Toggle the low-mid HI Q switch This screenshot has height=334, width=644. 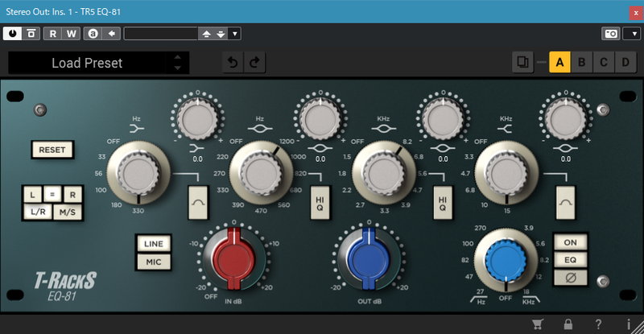coord(320,202)
